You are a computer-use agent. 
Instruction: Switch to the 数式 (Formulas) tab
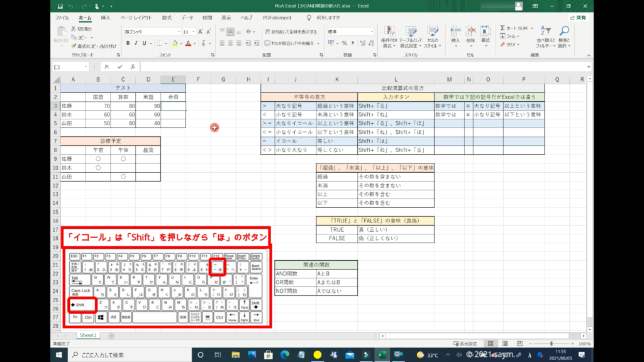pos(167,18)
